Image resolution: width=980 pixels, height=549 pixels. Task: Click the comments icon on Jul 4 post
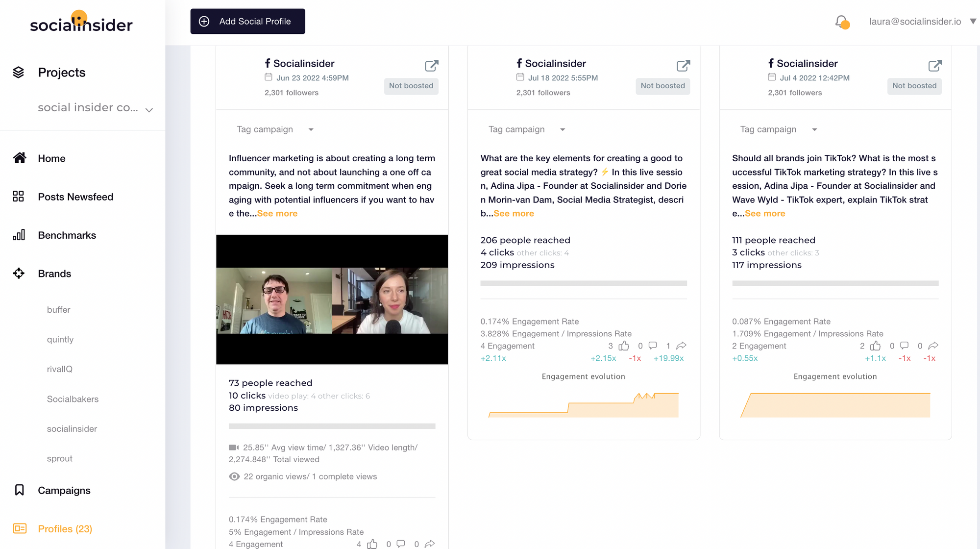point(905,346)
